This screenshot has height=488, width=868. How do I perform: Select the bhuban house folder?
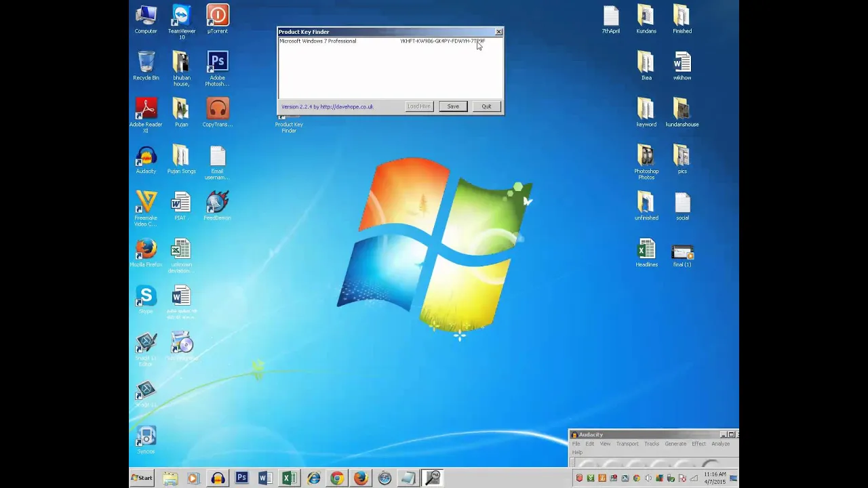tap(181, 69)
